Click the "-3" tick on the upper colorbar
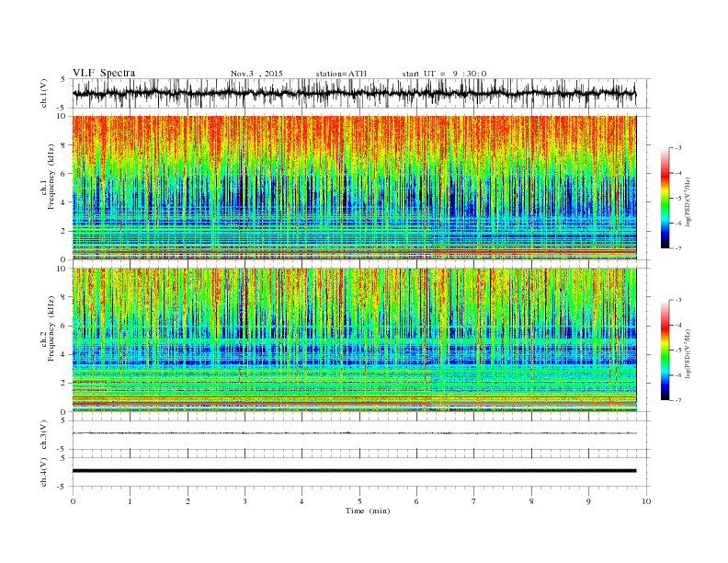This screenshot has width=728, height=563. (677, 148)
